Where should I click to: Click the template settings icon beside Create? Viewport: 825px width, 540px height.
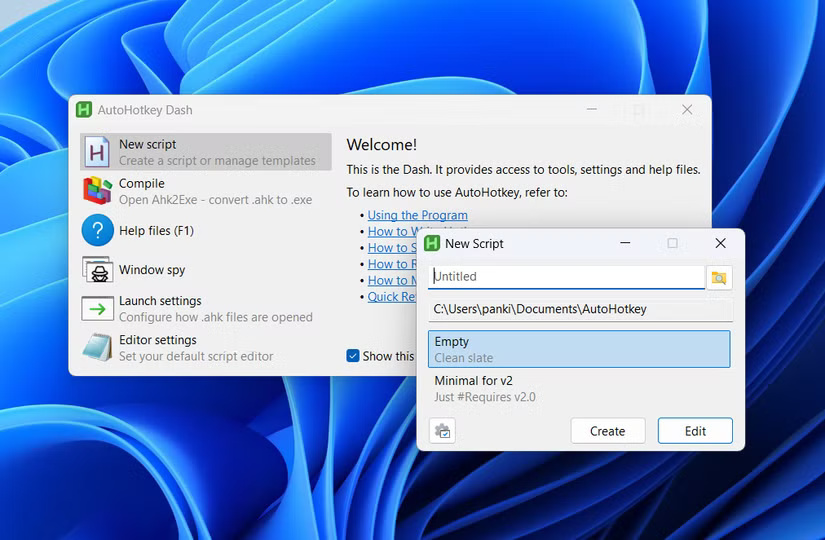pos(442,431)
